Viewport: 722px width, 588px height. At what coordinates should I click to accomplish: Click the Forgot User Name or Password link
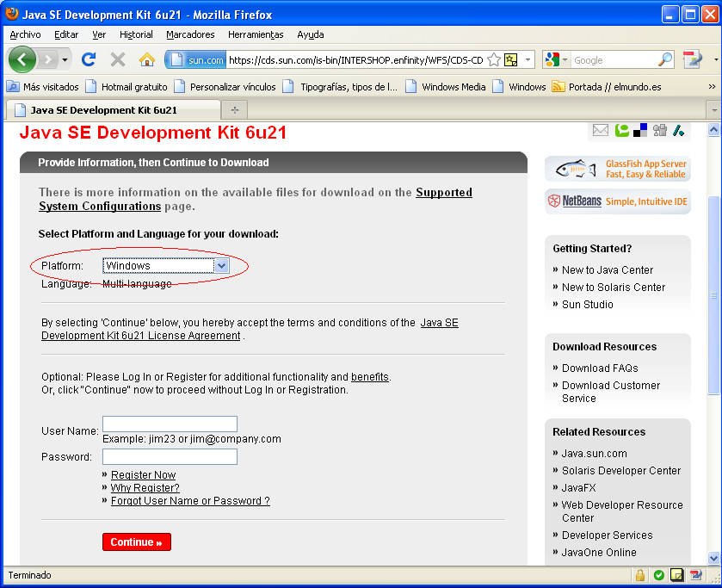(190, 501)
